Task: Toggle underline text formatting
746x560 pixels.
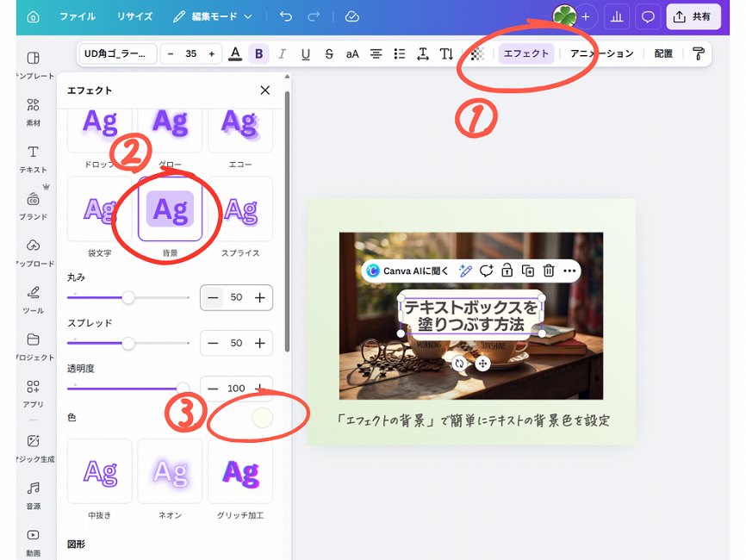Action: (305, 53)
